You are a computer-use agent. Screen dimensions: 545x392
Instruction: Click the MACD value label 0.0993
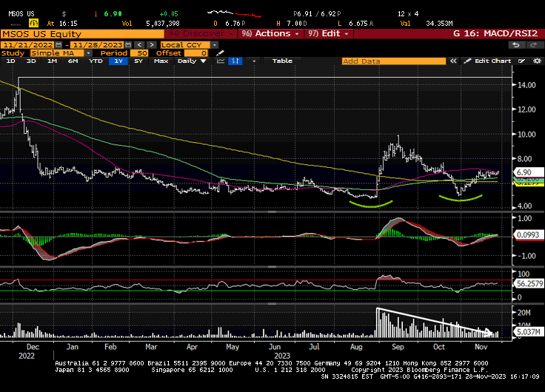point(528,235)
